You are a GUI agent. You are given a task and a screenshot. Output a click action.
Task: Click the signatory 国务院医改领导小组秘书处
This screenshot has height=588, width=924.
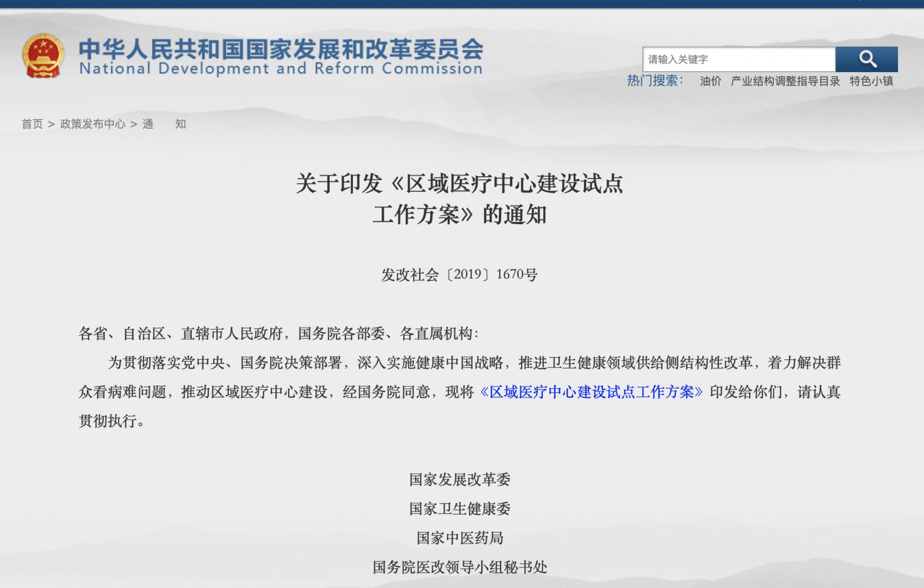(x=460, y=567)
